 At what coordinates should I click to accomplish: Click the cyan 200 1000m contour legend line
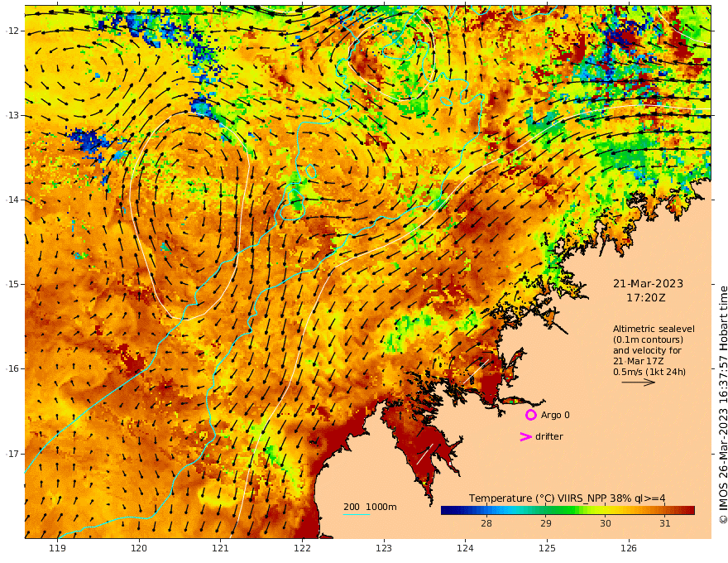coord(357,514)
